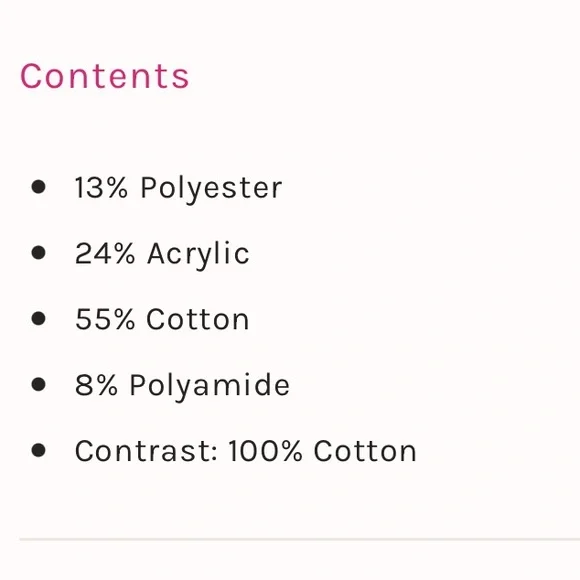Click the bullet beside 13% Polyester
The image size is (580, 580).
[x=38, y=187]
